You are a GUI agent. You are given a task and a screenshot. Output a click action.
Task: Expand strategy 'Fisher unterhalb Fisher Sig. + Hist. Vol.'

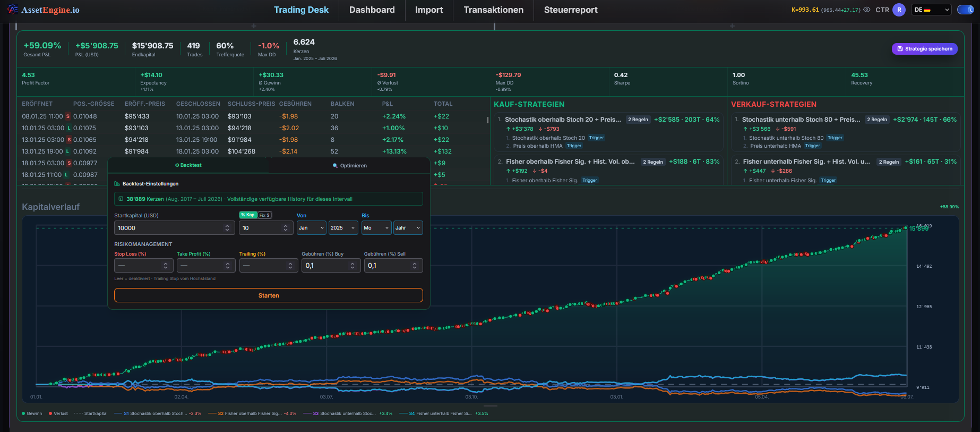point(806,162)
